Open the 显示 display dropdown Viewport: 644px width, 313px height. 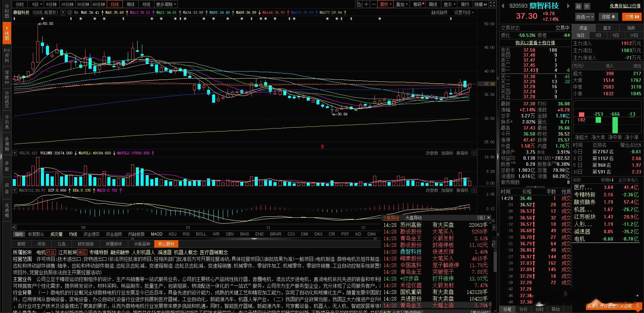tap(449, 4)
